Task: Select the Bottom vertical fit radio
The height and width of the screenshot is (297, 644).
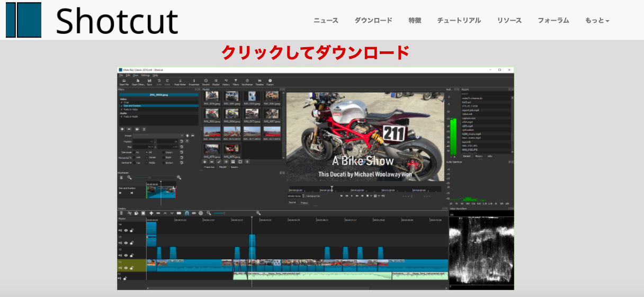Action: pos(164,163)
